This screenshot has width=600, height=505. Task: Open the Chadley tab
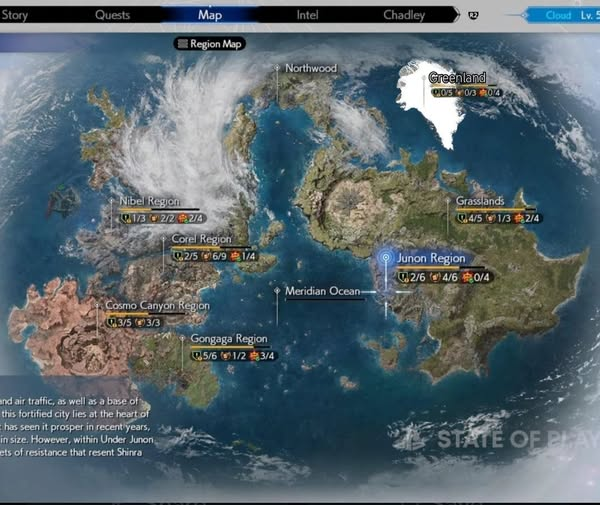click(404, 15)
